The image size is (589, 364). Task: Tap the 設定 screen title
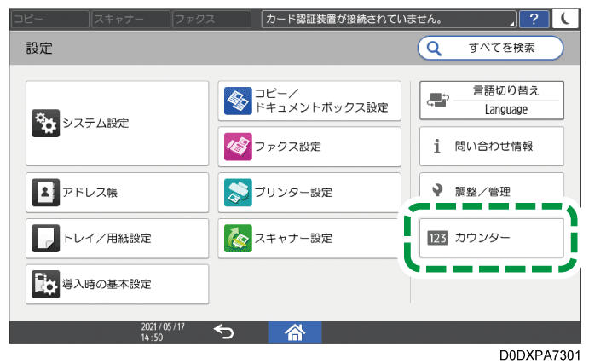pos(39,48)
